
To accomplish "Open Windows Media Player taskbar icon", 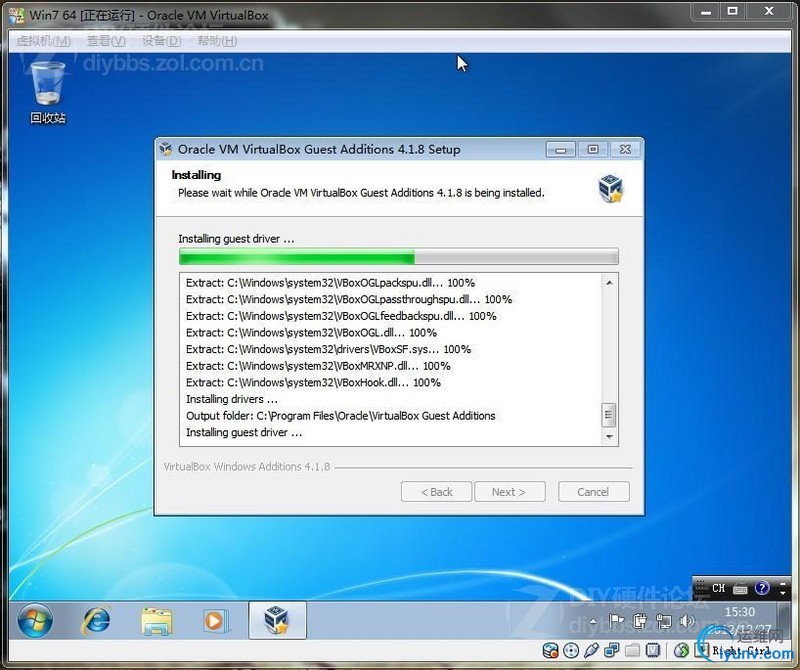I will point(217,621).
